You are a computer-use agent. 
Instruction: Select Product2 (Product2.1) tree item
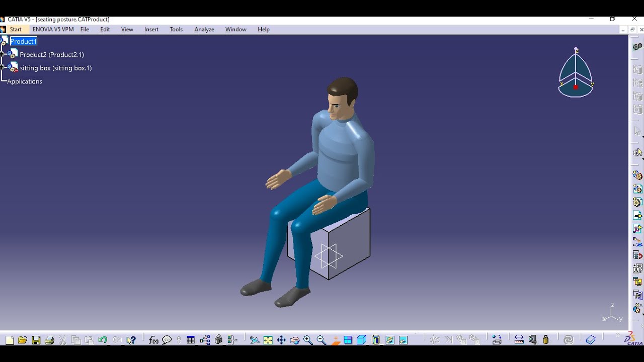52,55
